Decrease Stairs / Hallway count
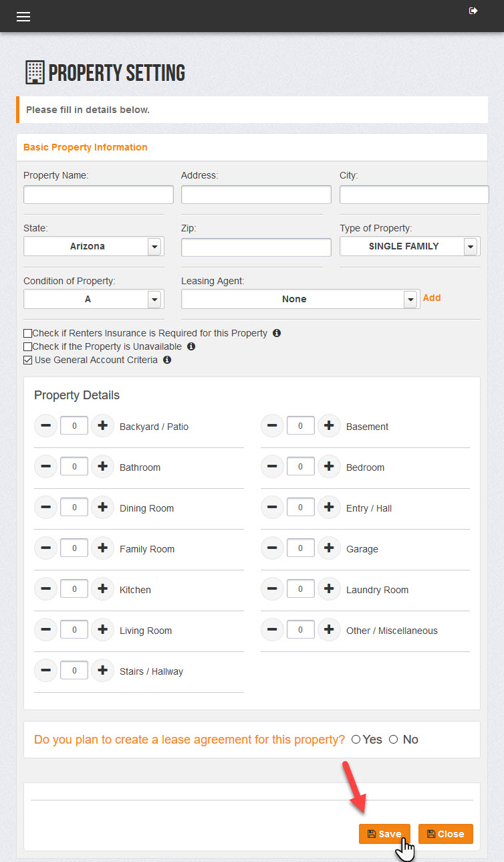Viewport: 504px width, 862px height. (x=45, y=671)
